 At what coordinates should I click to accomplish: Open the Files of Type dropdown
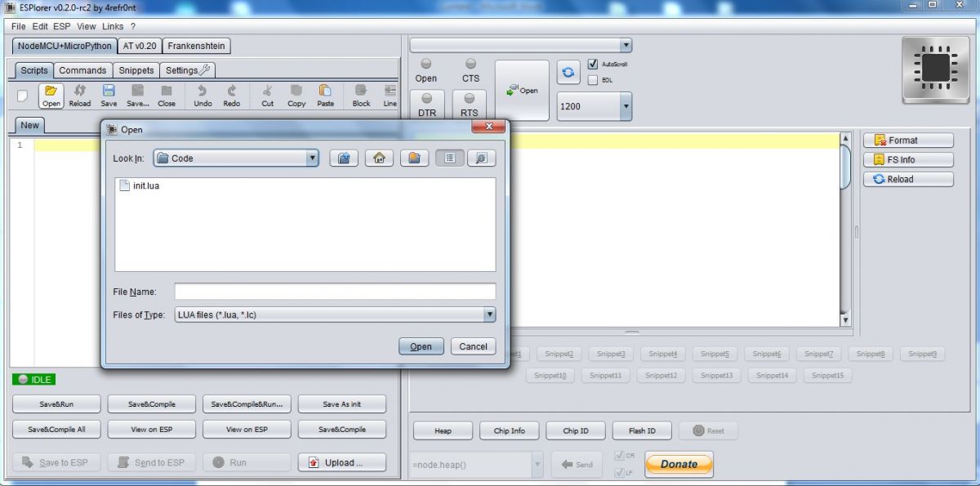coord(489,314)
